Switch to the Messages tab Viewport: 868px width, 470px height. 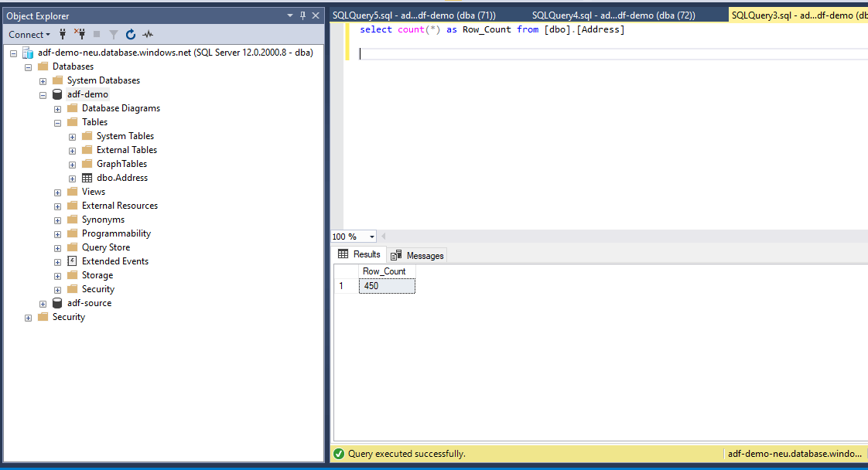point(417,255)
